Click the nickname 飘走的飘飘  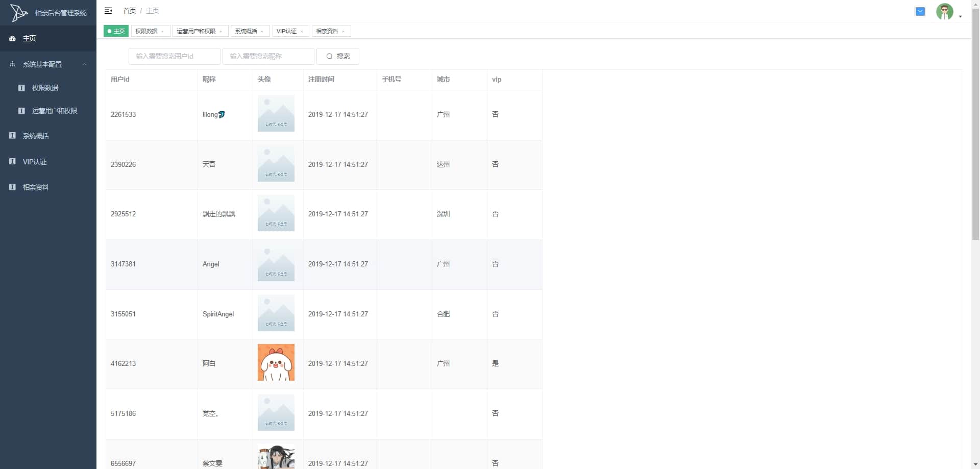click(219, 214)
